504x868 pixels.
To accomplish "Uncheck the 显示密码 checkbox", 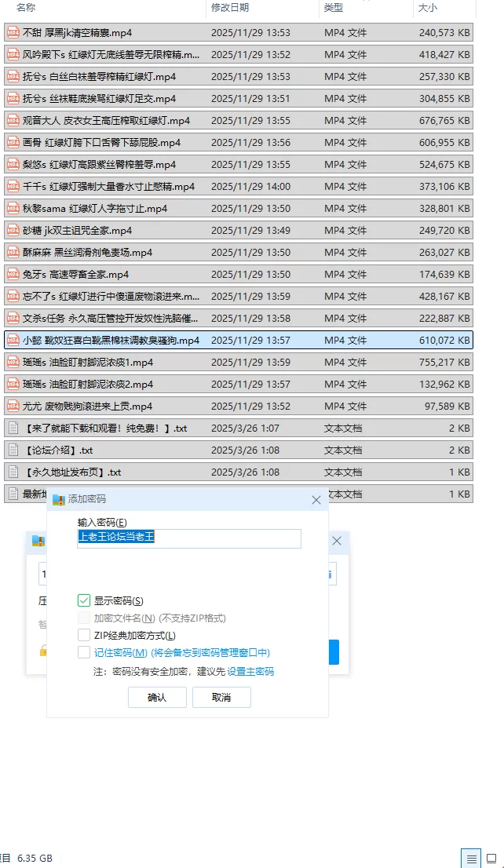I will [84, 600].
